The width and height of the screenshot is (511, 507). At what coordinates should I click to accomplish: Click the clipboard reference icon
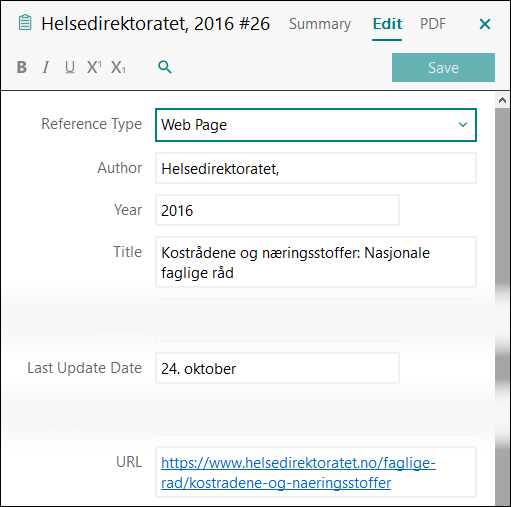click(25, 23)
